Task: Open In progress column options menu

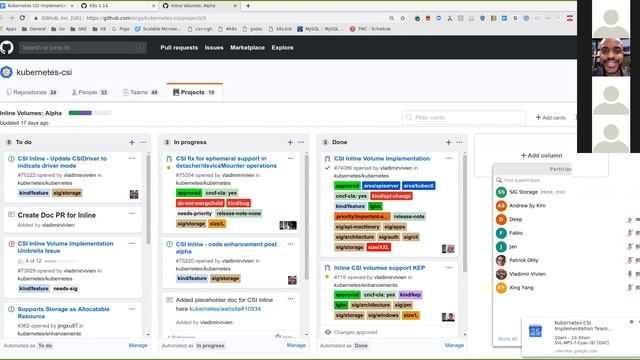Action: click(x=301, y=142)
